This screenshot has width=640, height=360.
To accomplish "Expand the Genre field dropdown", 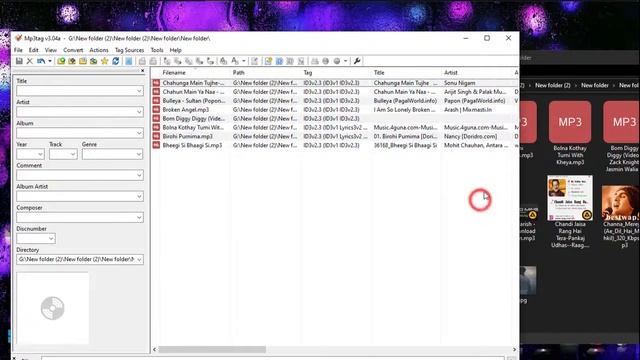I will coord(139,154).
